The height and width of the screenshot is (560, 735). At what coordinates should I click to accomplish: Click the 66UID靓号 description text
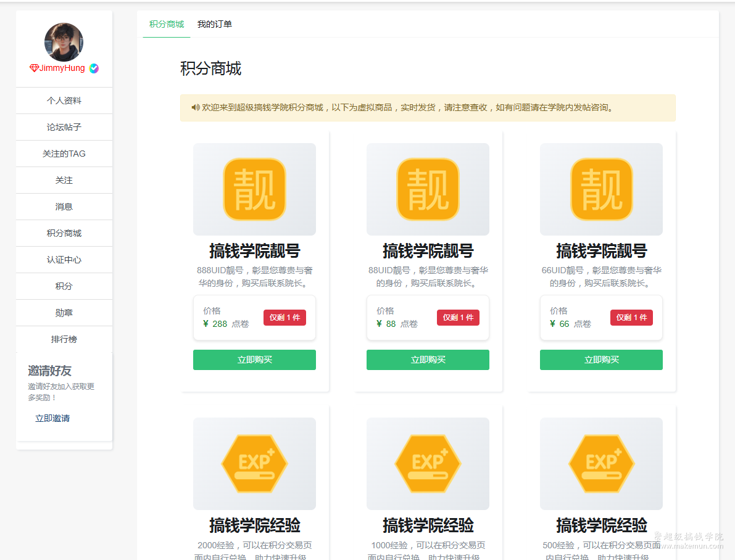coord(602,277)
